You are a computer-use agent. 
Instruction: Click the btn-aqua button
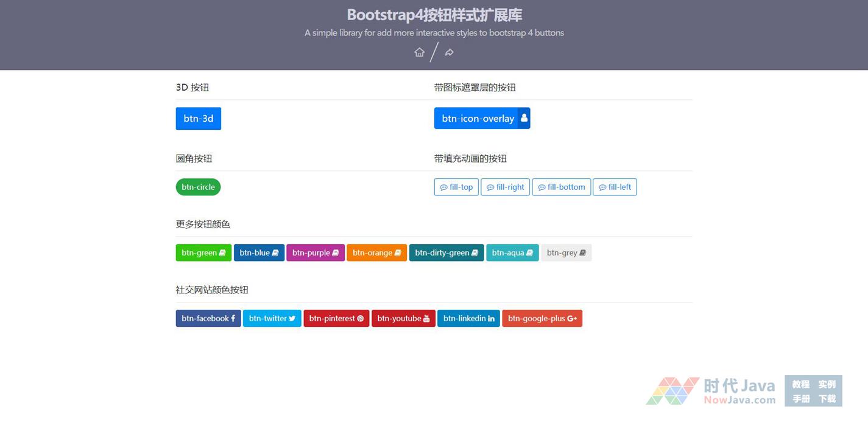click(512, 253)
